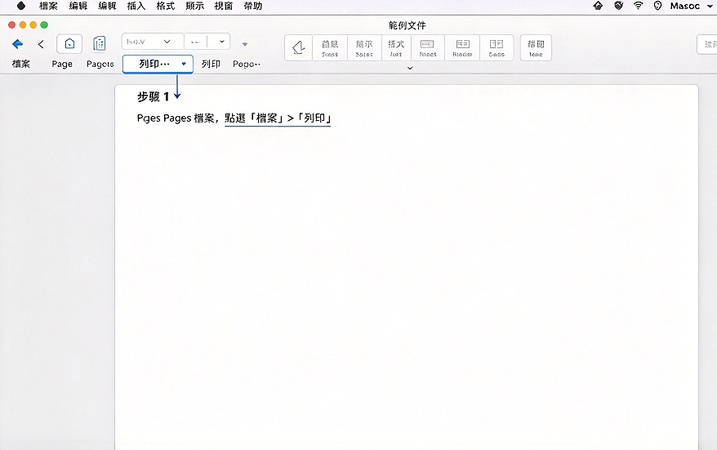Click the partially visible button at toolbar's right edge
Screen dimensions: 717x450
(x=707, y=44)
